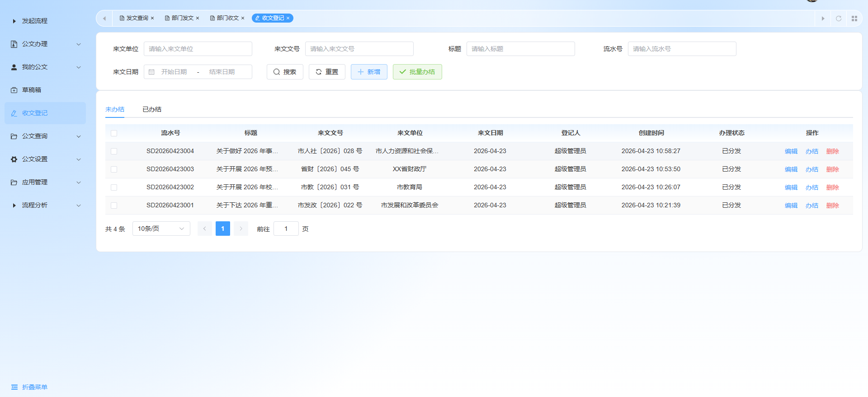Select the 未办结 tab

point(115,109)
